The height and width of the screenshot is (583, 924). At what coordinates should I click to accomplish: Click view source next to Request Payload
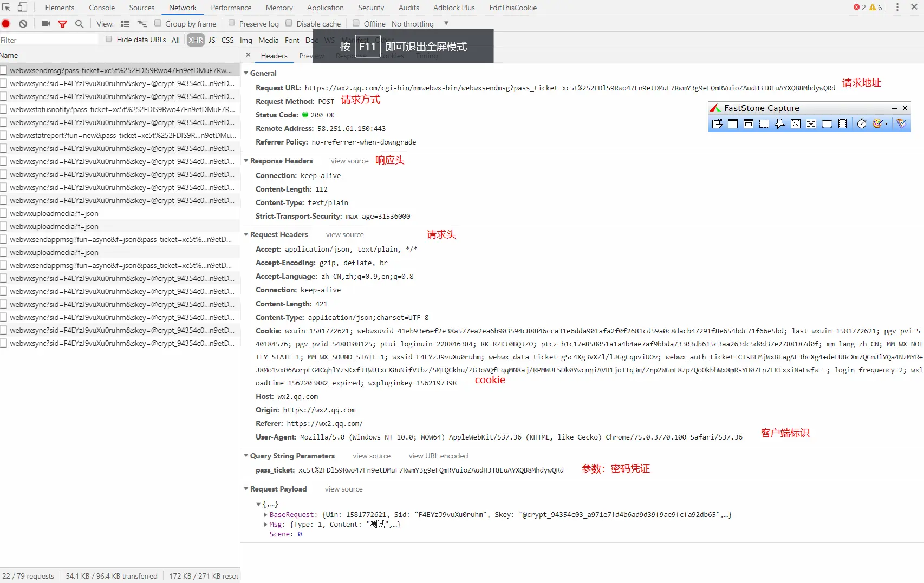344,489
